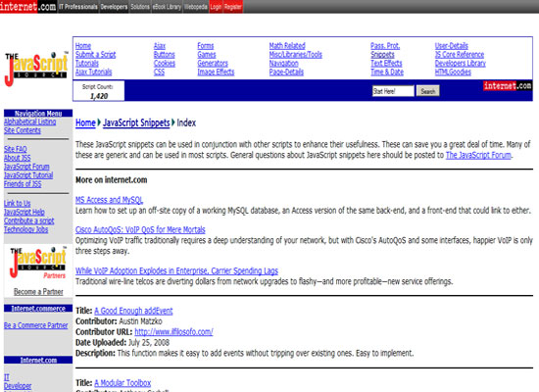Open Alphabetical Listing in the sidebar
The width and height of the screenshot is (539, 392).
pos(30,122)
